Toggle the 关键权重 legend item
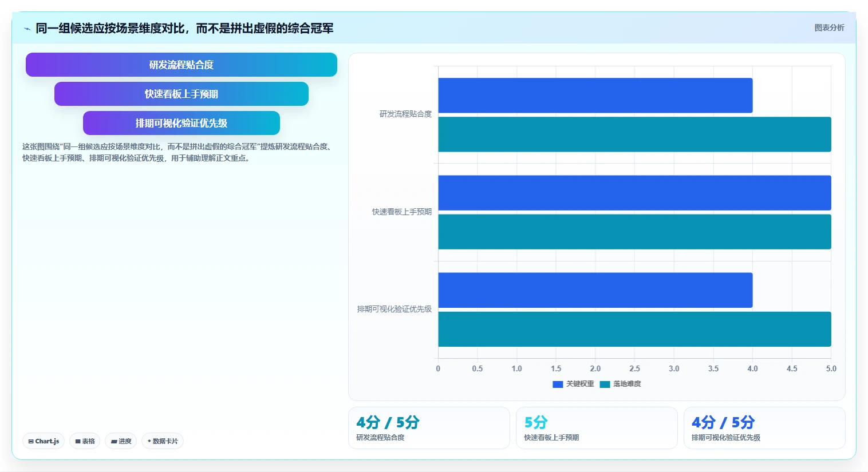Screen dimensions: 868x472 click(x=573, y=384)
